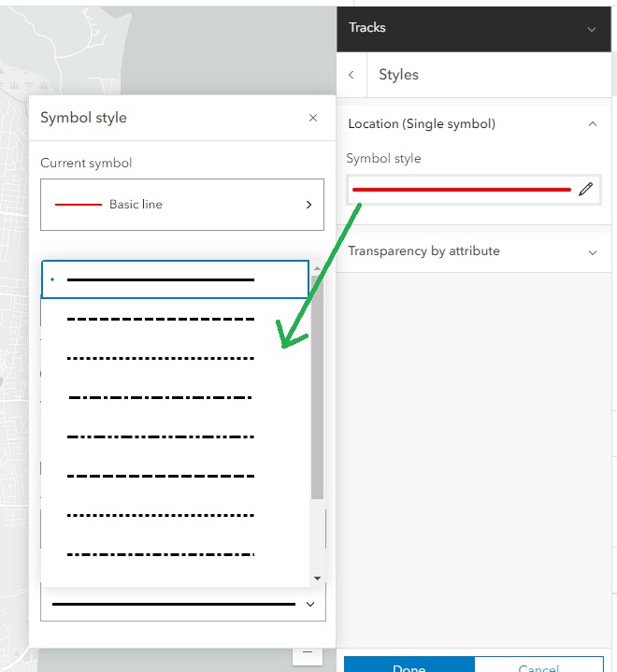Close the Symbol style dialog
617x672 pixels.
pyautogui.click(x=313, y=118)
